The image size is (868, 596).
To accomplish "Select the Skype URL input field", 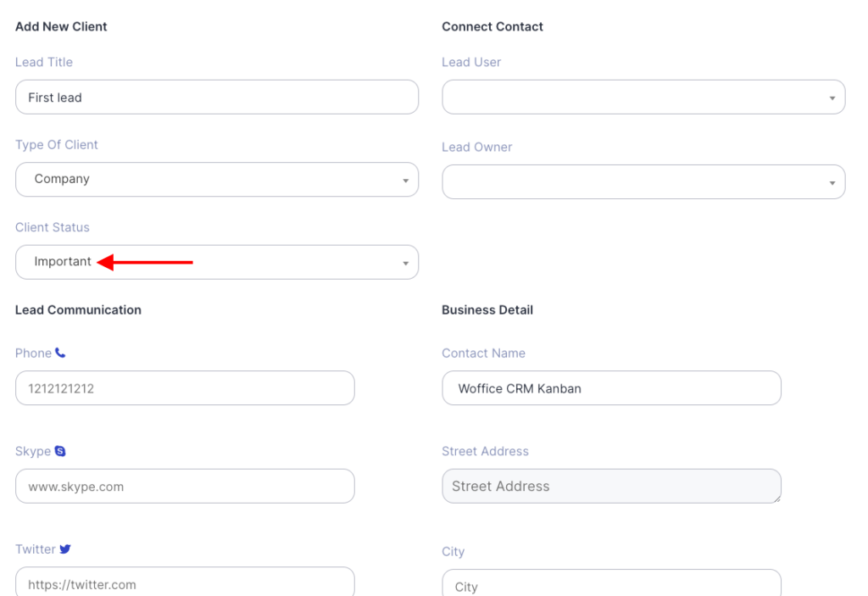I will point(185,487).
